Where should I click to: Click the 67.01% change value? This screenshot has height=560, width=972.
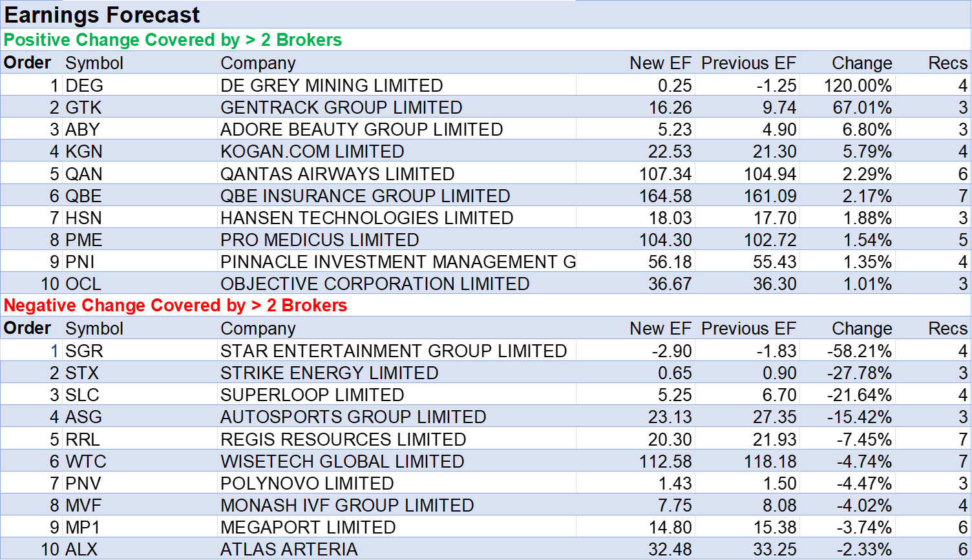coord(861,107)
